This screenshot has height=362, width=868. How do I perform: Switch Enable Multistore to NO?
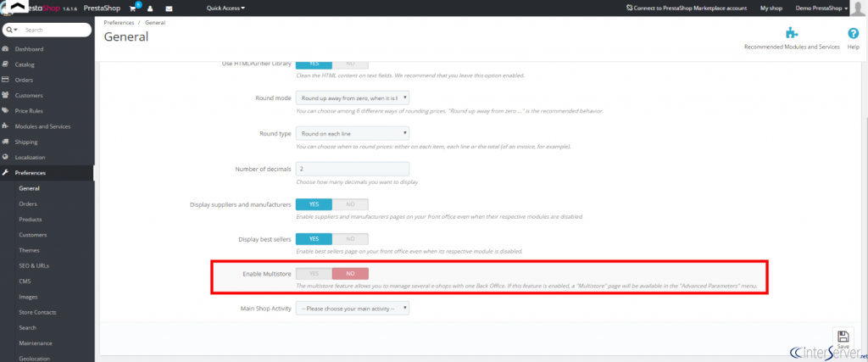350,274
